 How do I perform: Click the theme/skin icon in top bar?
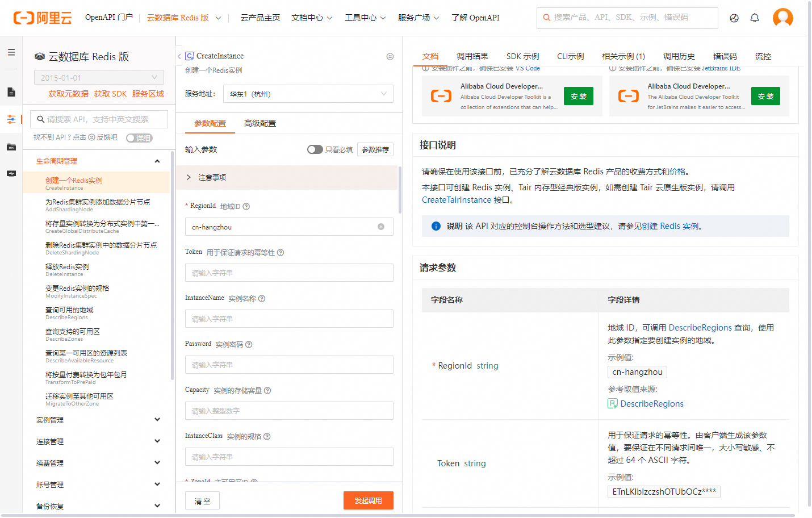point(734,18)
